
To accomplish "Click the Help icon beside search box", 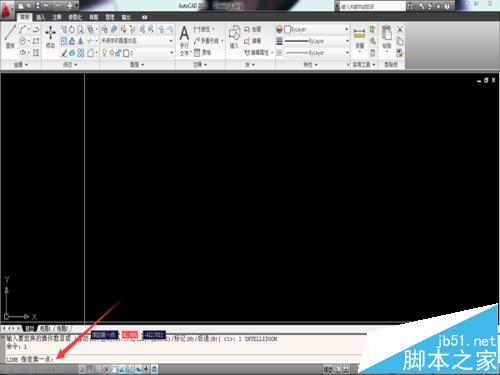I will pos(447,6).
